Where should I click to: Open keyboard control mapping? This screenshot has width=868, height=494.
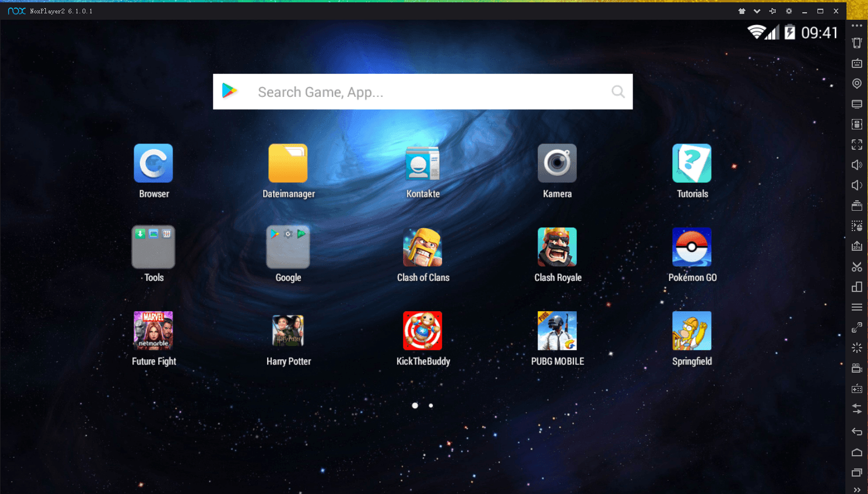857,63
